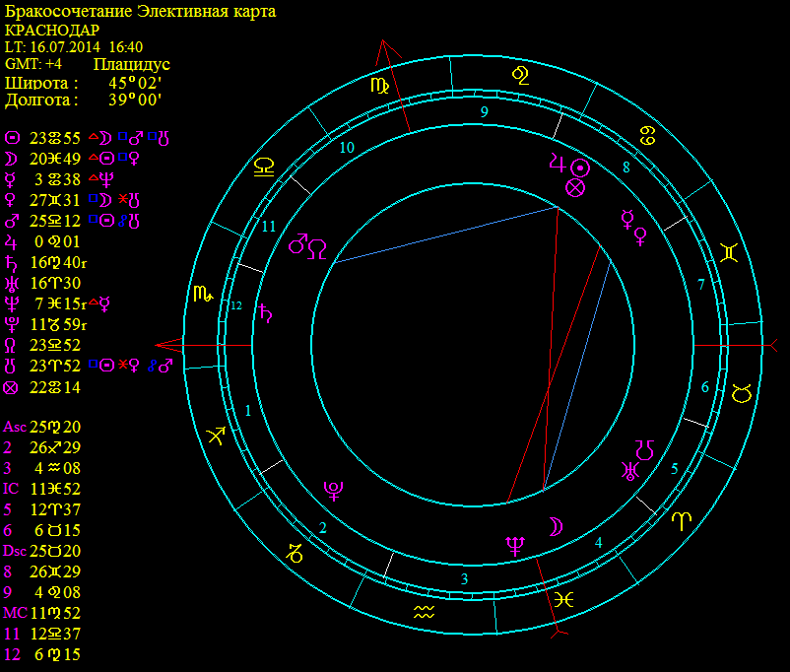Select the 'Asc' label in the house list
Screen dimensions: 790x672
pyautogui.click(x=15, y=427)
